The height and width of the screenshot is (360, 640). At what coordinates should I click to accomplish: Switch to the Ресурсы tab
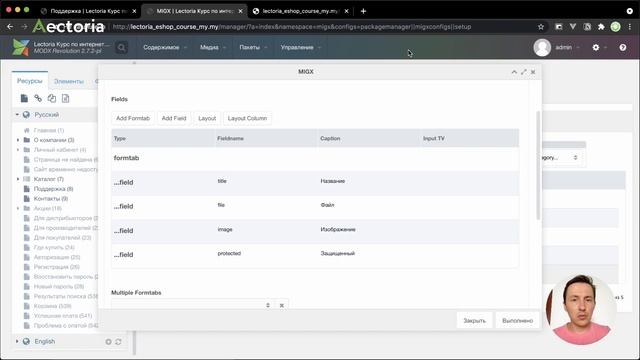point(29,81)
